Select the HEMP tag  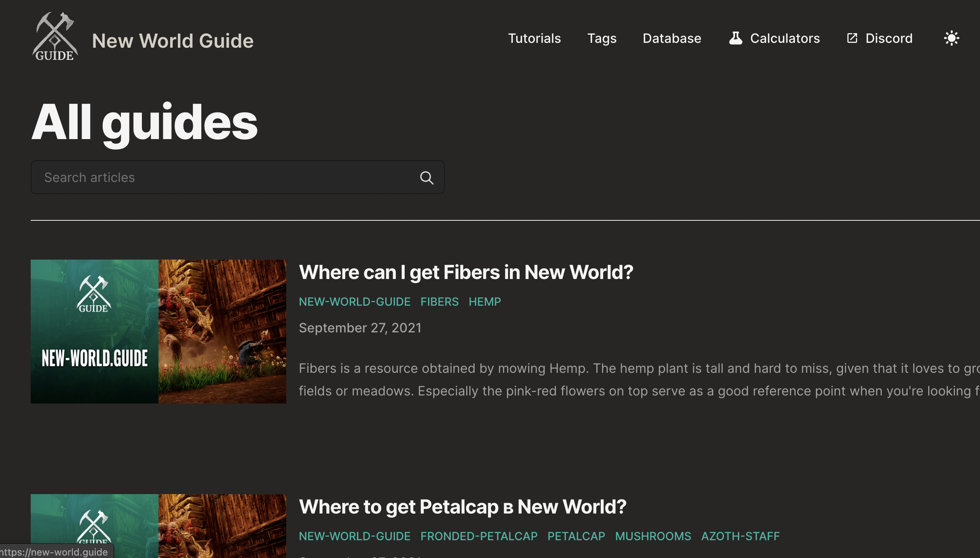(x=485, y=302)
